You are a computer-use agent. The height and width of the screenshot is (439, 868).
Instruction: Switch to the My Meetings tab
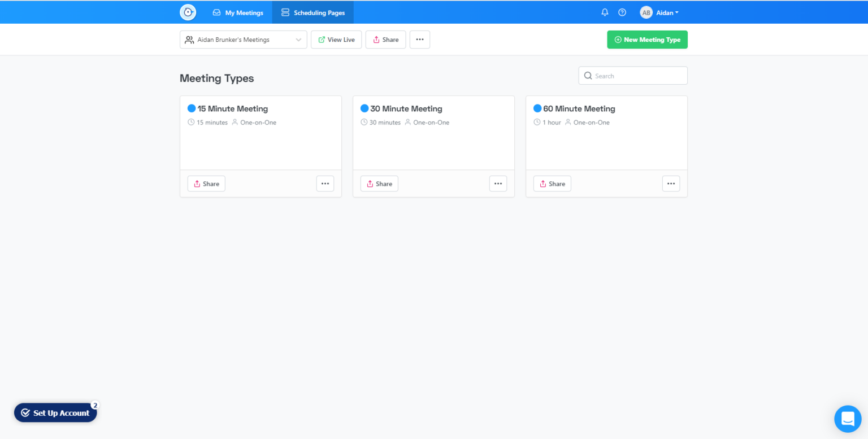238,12
